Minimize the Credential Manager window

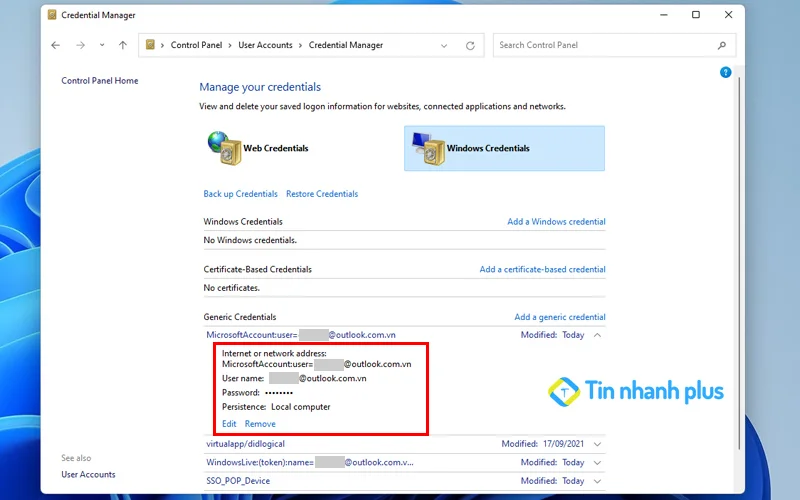tap(664, 15)
